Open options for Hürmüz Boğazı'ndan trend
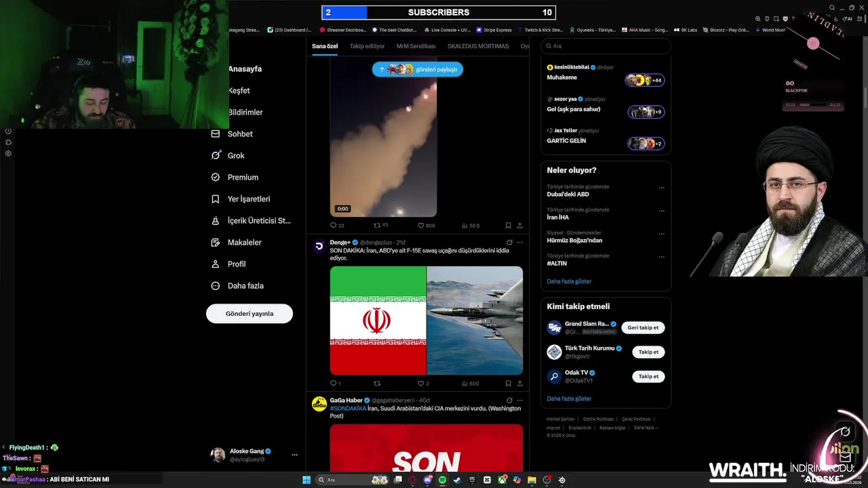Image resolution: width=868 pixels, height=488 pixels. [x=661, y=234]
